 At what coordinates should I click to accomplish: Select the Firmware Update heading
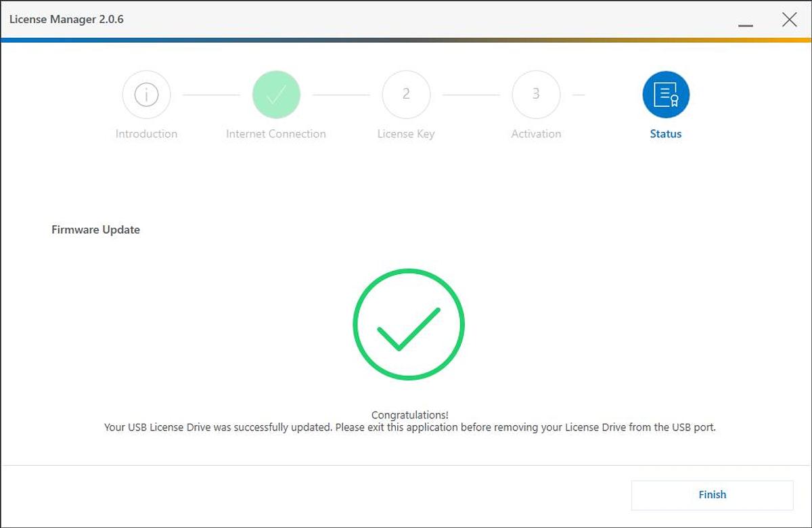pos(95,229)
